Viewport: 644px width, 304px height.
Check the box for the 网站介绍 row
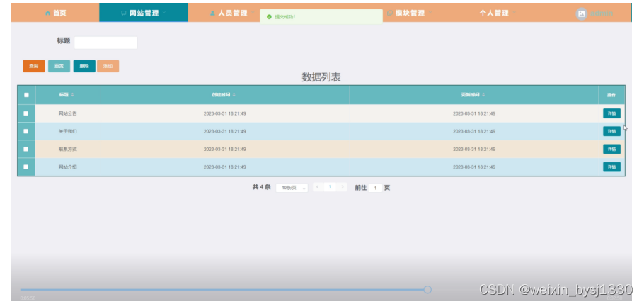26,167
